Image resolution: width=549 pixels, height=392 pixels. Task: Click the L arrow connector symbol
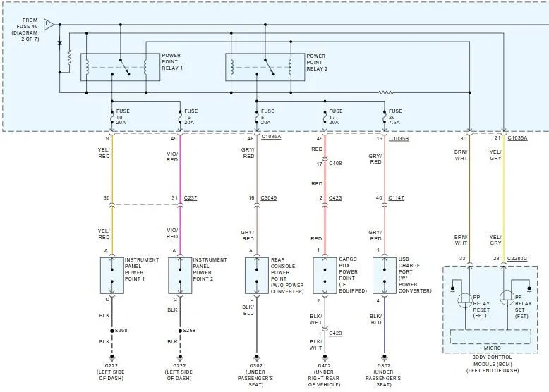49,25
